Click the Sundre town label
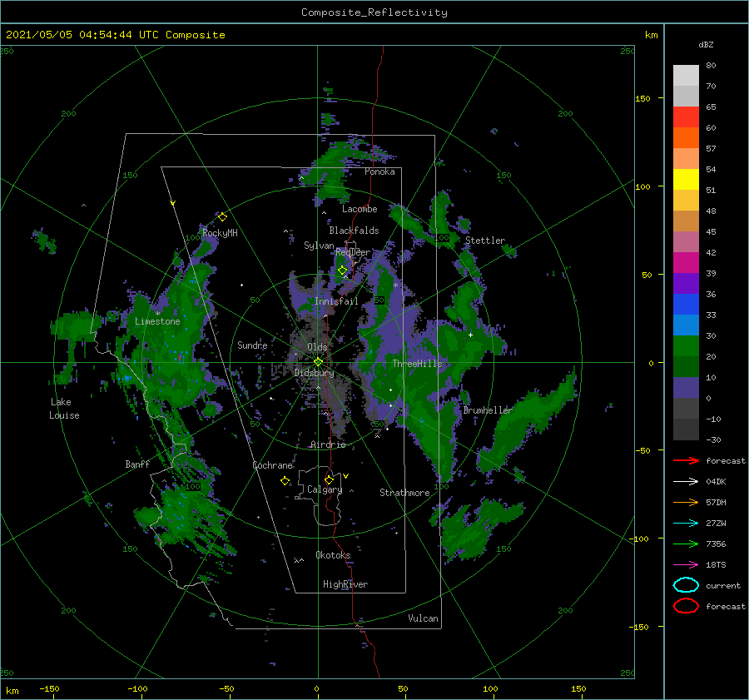Screen dimensions: 749x700 [252, 345]
